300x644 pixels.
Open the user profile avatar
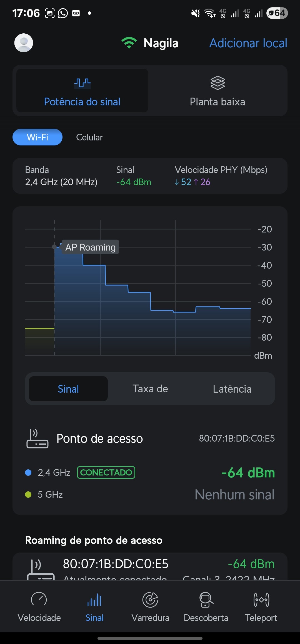(24, 43)
